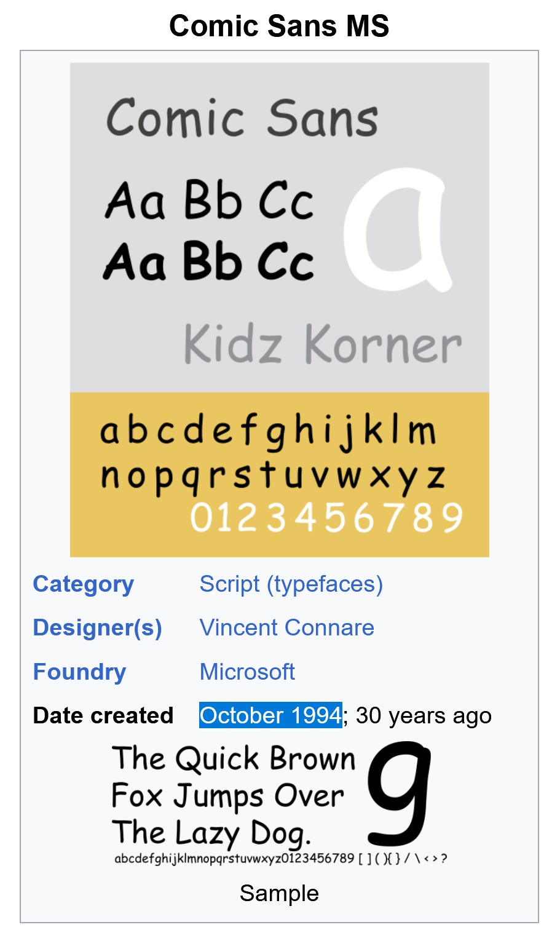Click the small character row under pangram
The image size is (560, 946).
[280, 858]
